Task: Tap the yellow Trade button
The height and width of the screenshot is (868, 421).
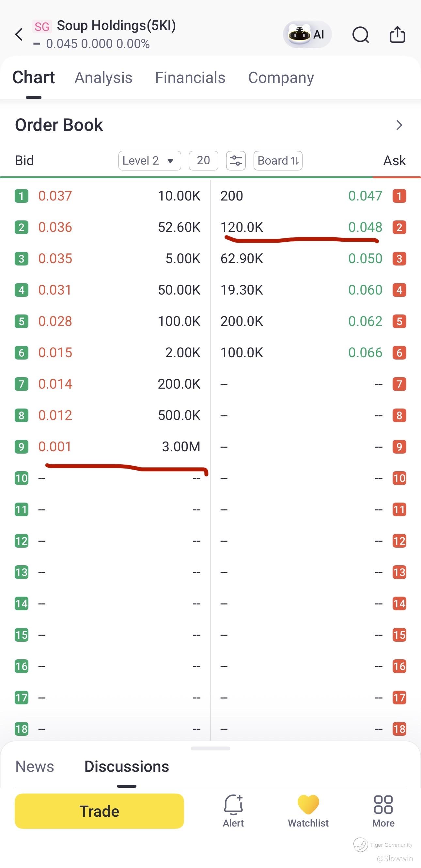Action: coord(99,811)
